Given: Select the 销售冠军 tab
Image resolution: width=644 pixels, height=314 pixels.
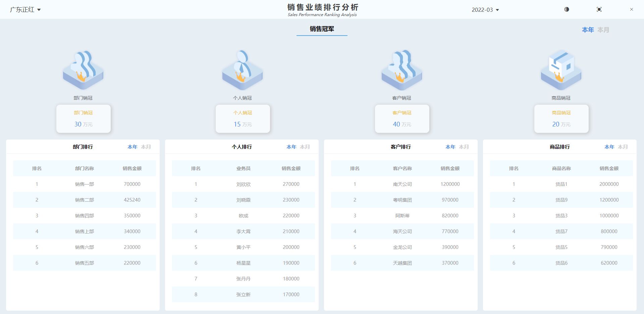Looking at the screenshot, I should click(x=322, y=29).
